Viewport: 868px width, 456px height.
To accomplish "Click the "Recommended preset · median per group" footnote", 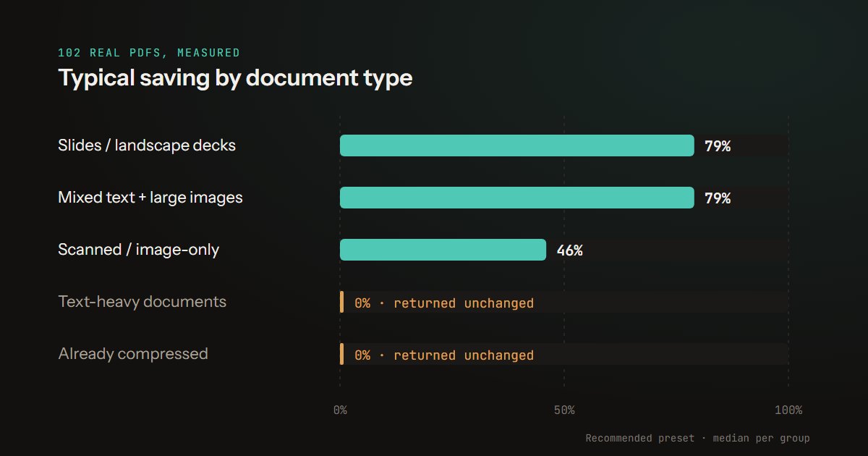I will (698, 438).
